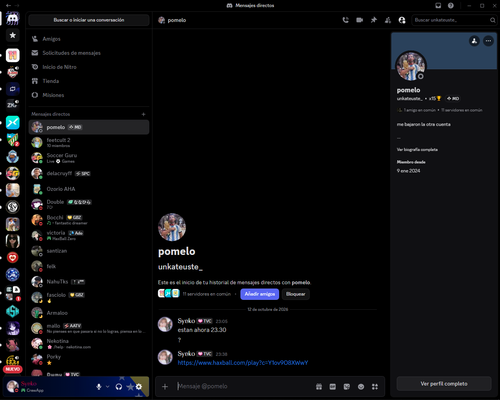Open the Discord home direct messages icon

(13, 18)
